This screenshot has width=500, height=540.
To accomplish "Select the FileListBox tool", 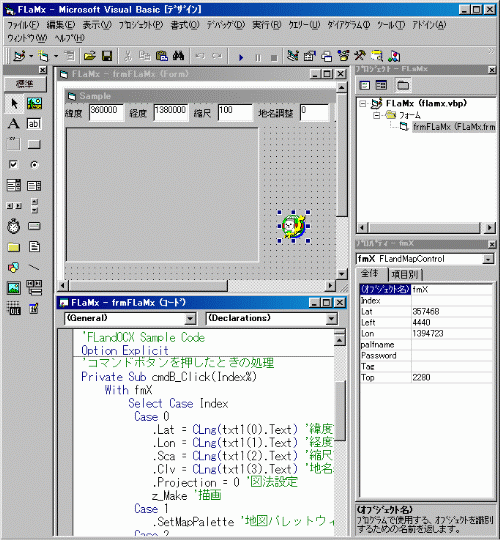I will tap(34, 247).
